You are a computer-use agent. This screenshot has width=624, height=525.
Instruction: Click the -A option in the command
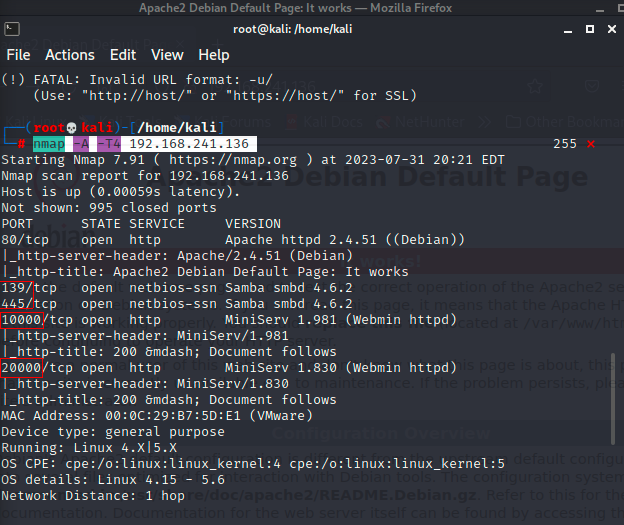pos(81,144)
